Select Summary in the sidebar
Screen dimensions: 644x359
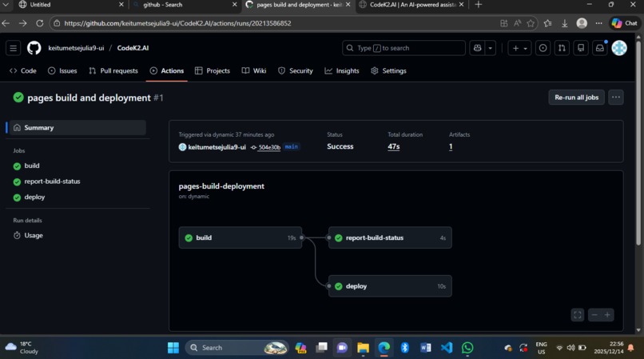(x=77, y=127)
